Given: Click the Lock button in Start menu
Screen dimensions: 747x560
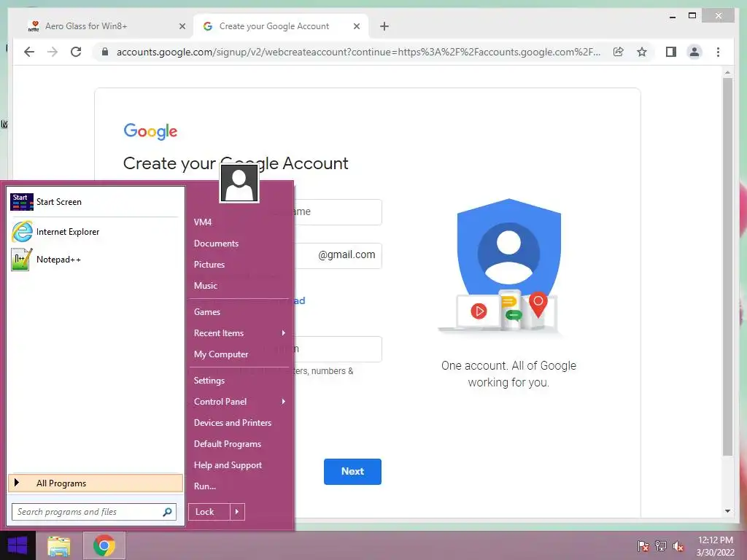Looking at the screenshot, I should pos(209,512).
